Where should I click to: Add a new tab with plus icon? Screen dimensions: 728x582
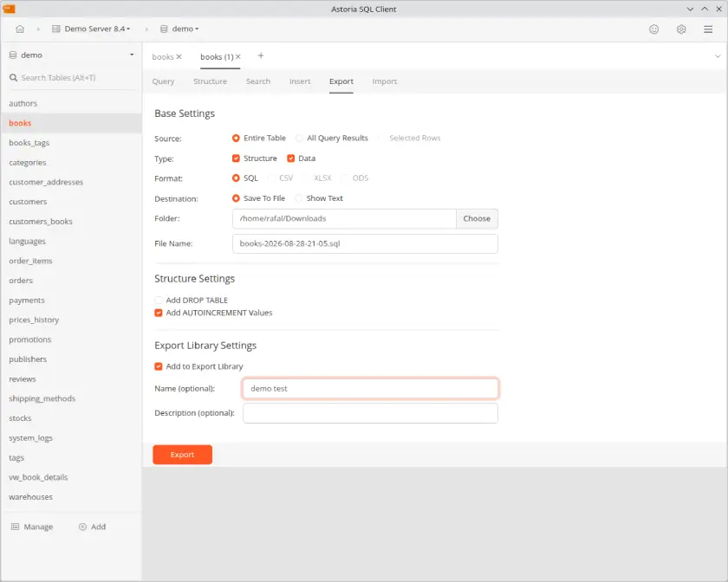click(x=261, y=55)
